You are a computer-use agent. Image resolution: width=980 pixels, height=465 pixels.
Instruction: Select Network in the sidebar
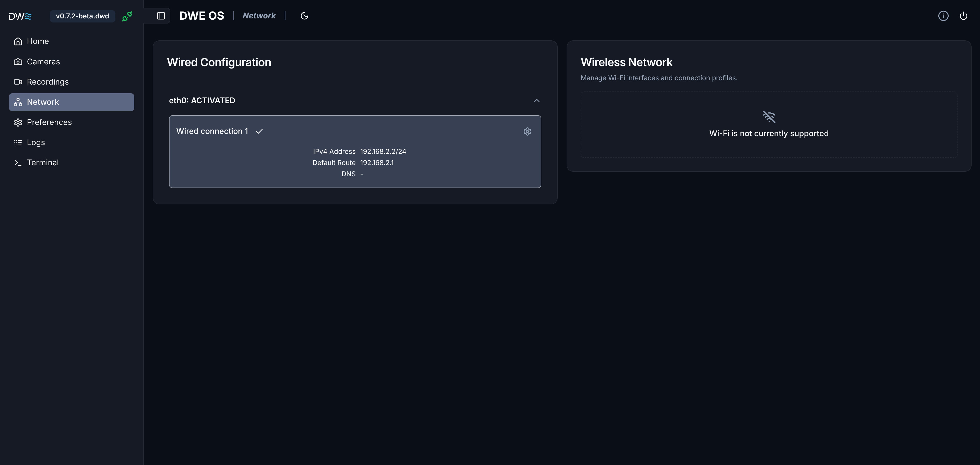click(71, 102)
